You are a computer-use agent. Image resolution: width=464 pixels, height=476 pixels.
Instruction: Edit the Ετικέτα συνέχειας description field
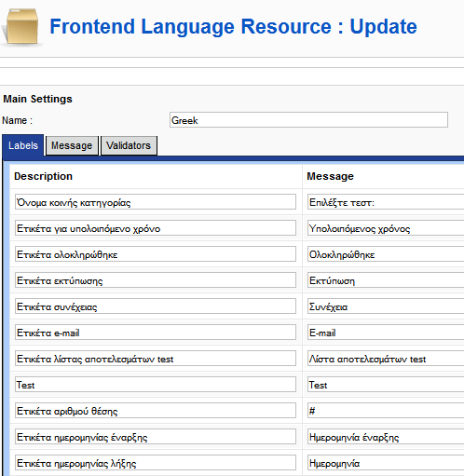click(x=156, y=306)
